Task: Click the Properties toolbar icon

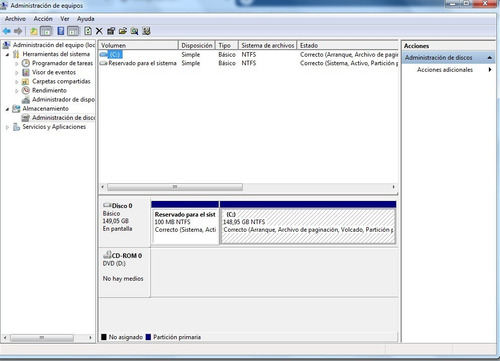Action: pos(111,31)
